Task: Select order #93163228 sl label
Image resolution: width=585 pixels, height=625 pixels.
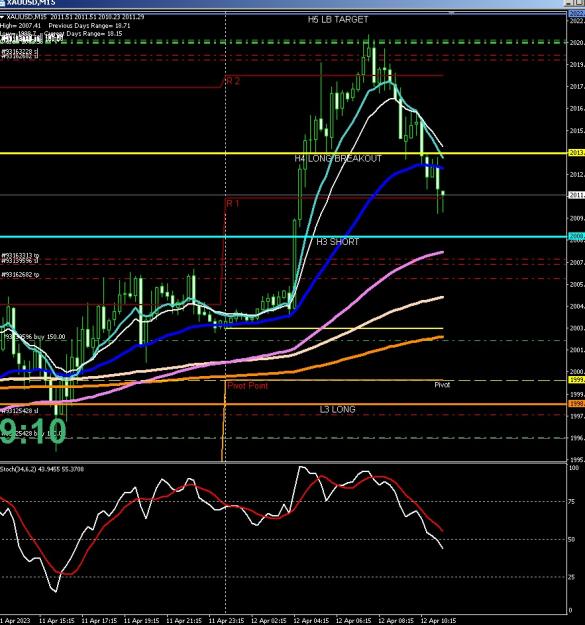Action: (20, 51)
